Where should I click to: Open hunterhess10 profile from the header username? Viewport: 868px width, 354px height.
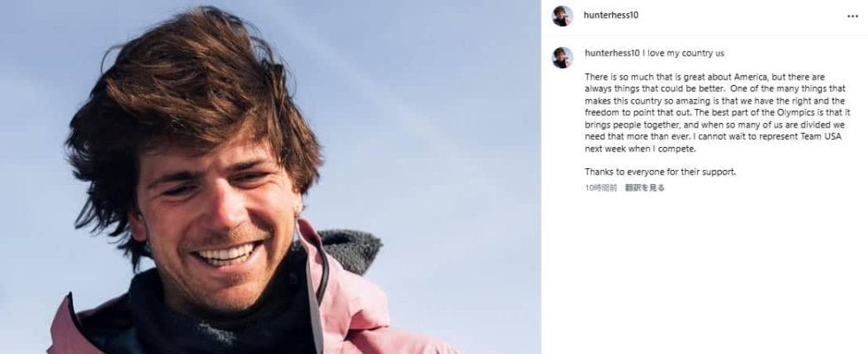point(610,15)
